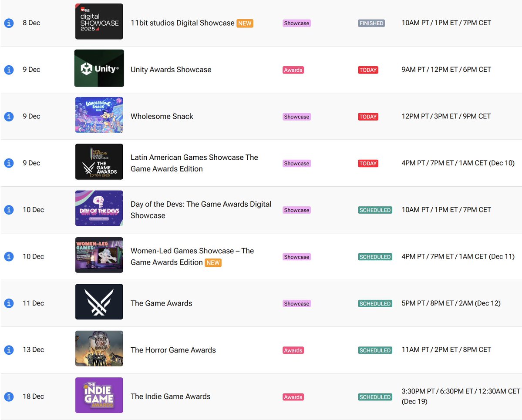This screenshot has width=522, height=420.
Task: Open Latin American Games Showcase title
Action: 194,163
